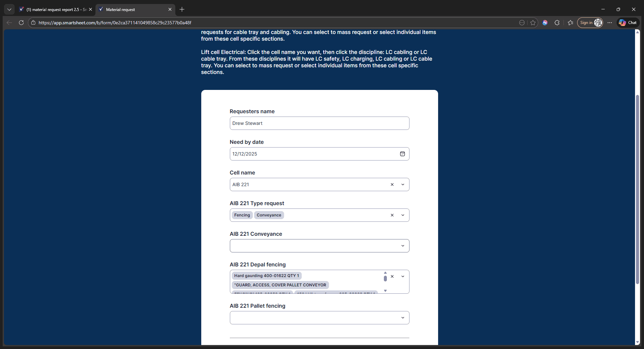Click page scrollbar up arrow

637,32
